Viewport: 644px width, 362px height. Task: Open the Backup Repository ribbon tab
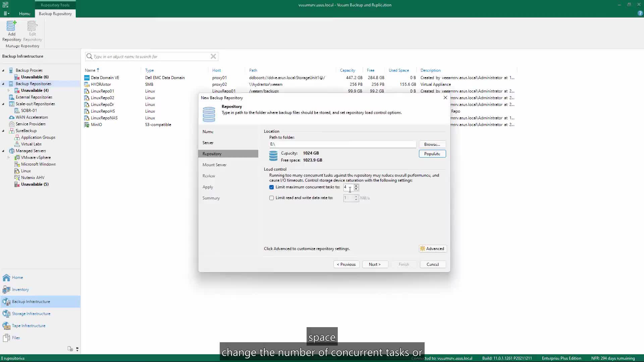tap(55, 14)
